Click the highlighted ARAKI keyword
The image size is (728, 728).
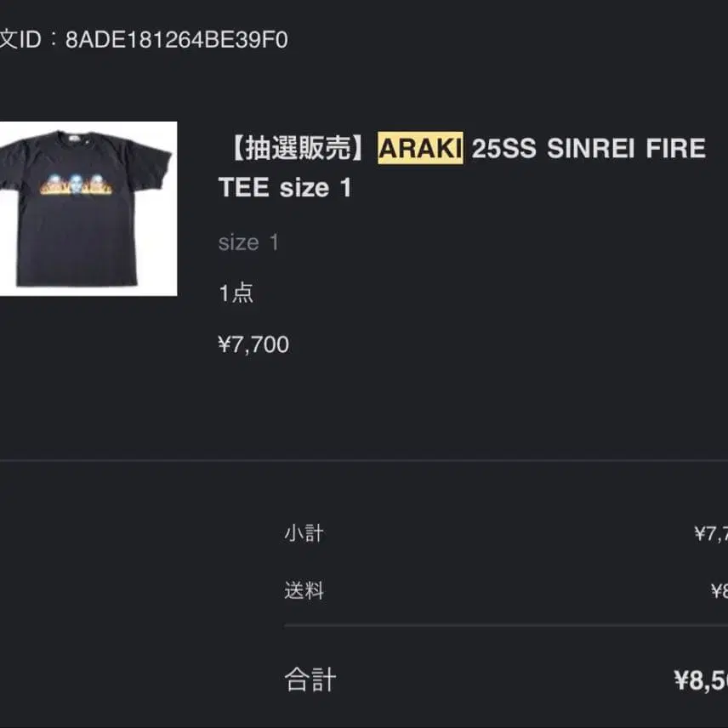(422, 147)
